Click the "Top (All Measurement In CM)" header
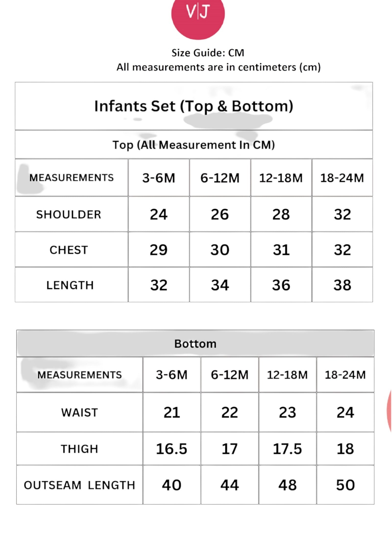 [194, 145]
